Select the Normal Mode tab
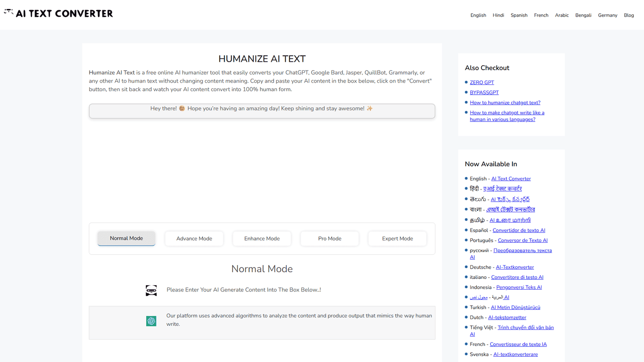This screenshot has height=362, width=644. tap(126, 238)
